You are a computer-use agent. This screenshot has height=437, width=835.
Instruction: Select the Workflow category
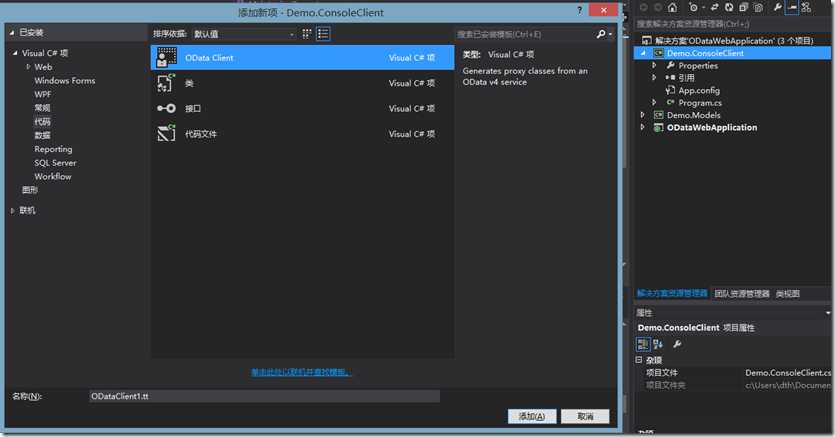tap(53, 176)
